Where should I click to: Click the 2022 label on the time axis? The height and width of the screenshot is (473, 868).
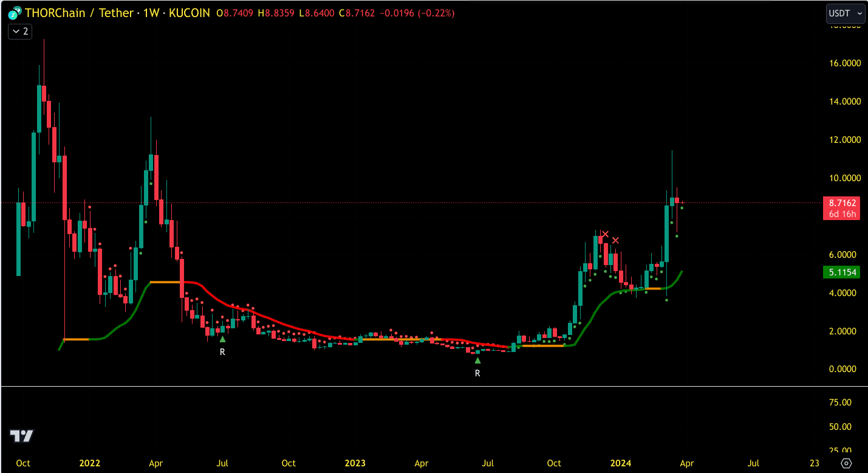pos(90,463)
